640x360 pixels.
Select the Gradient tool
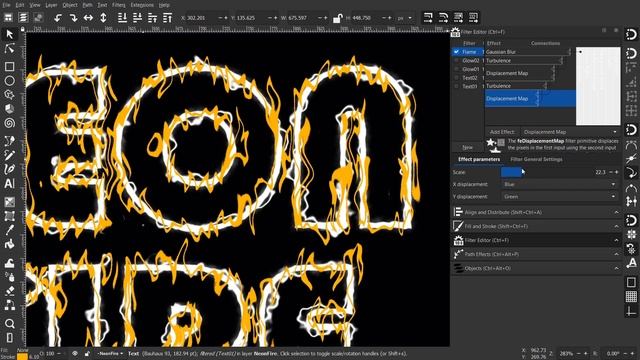(x=9, y=202)
